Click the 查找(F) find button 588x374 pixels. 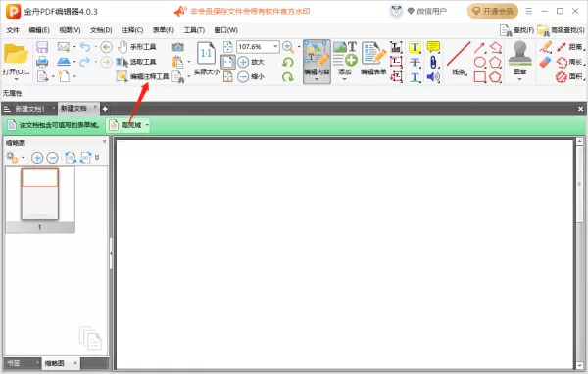516,30
